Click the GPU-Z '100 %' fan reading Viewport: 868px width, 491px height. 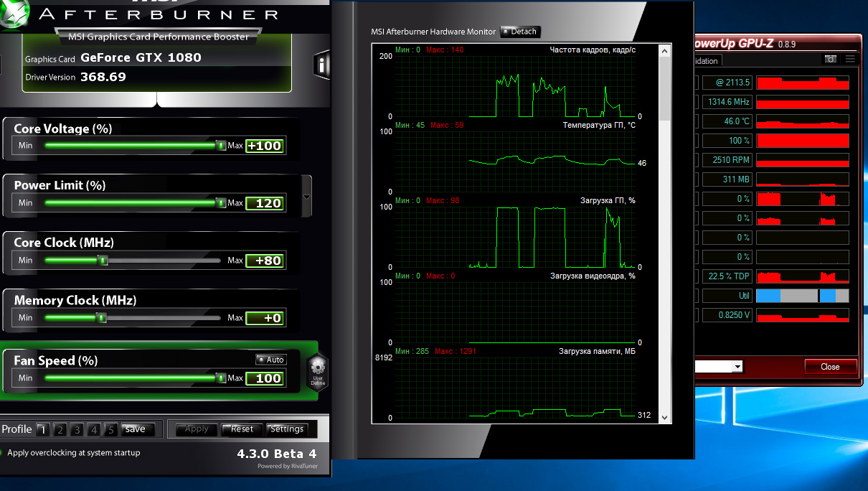727,141
